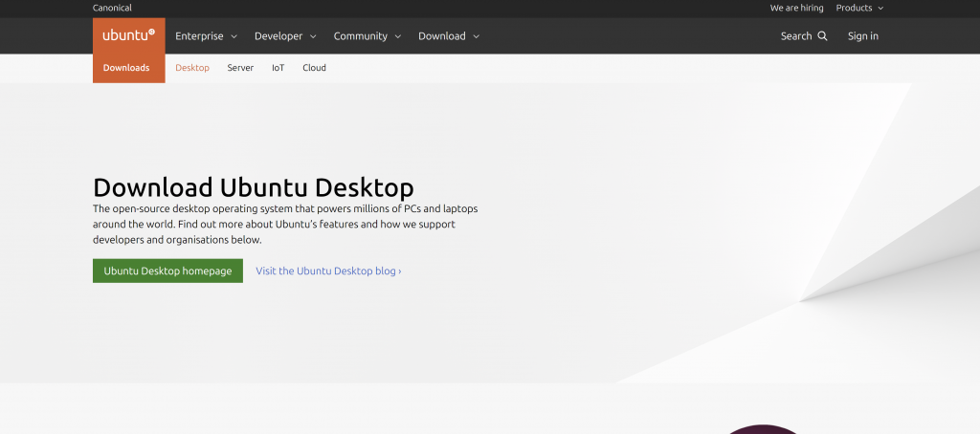Open the Products menu label
Viewport: 980px width, 434px height.
pyautogui.click(x=855, y=8)
